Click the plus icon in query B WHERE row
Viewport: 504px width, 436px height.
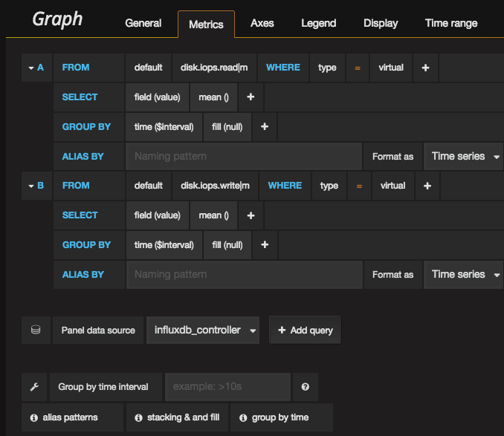427,186
